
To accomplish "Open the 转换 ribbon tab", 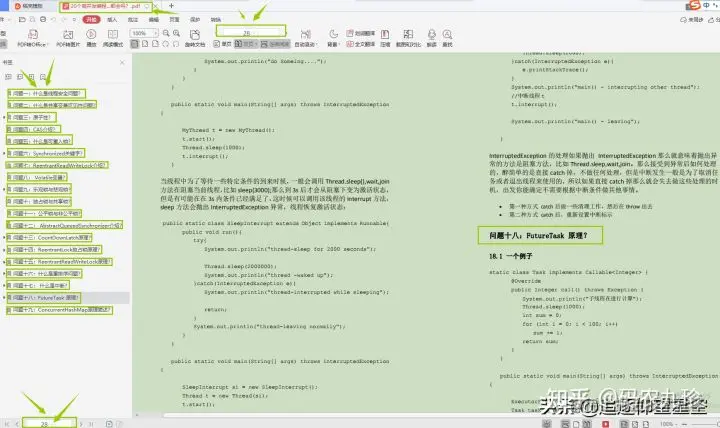I will pyautogui.click(x=216, y=20).
